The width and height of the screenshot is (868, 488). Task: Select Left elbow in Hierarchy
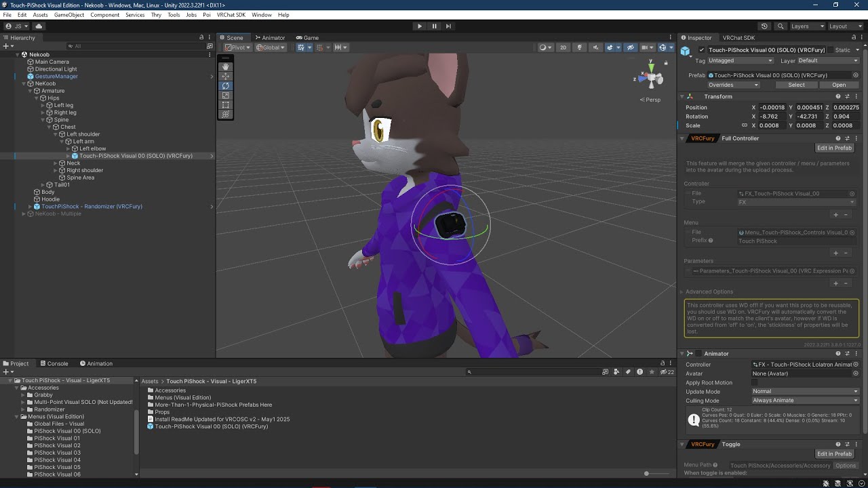coord(92,148)
